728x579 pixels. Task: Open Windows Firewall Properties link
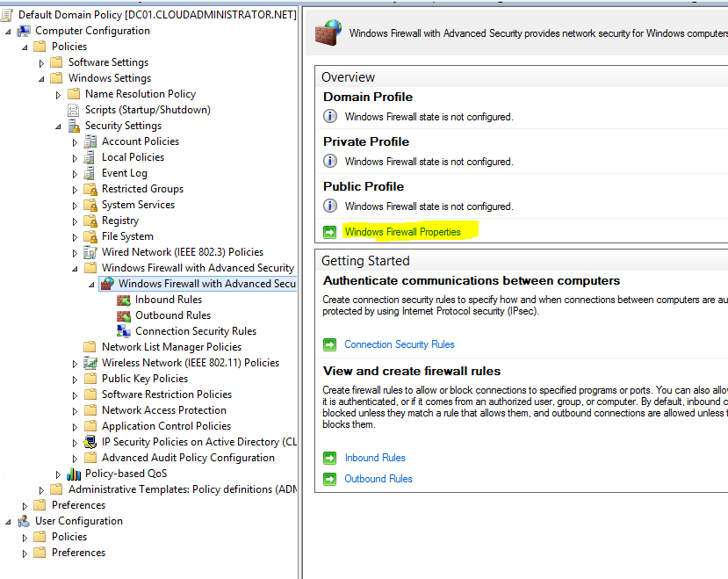pos(402,232)
